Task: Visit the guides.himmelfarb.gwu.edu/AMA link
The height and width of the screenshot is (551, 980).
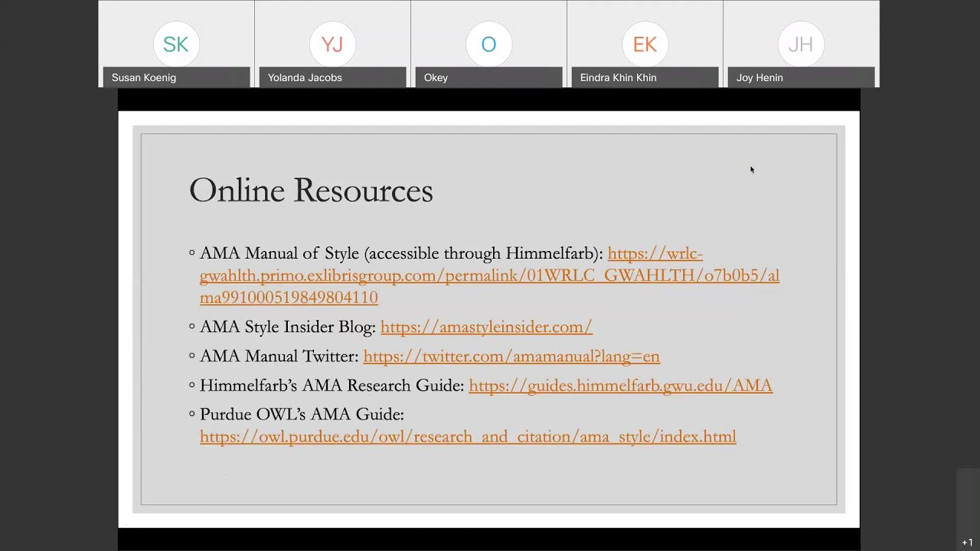Action: click(x=620, y=386)
